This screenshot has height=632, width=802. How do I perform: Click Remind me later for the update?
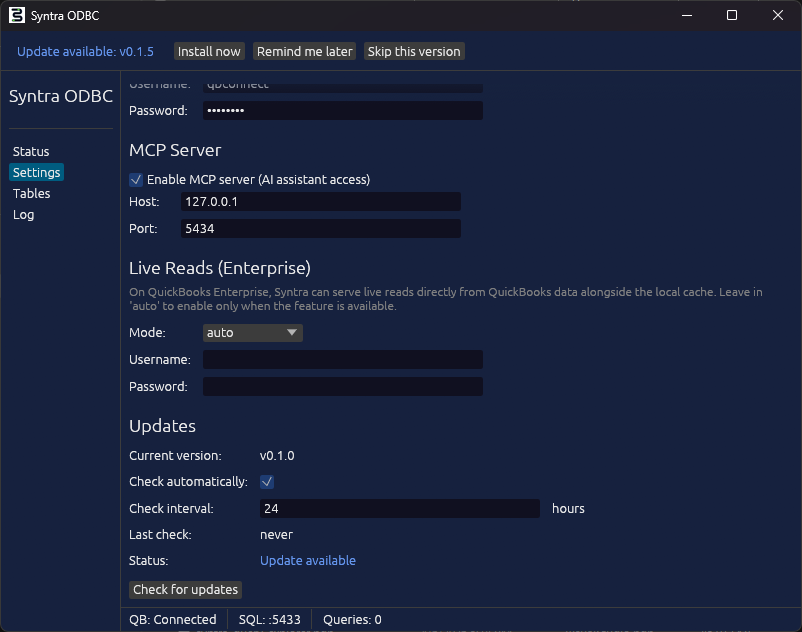[304, 51]
